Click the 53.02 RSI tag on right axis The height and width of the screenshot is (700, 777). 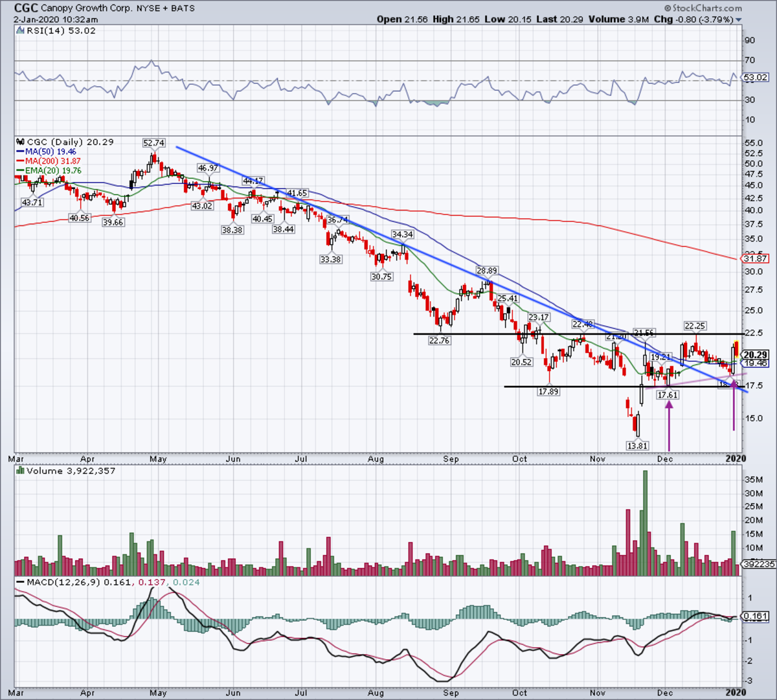(755, 77)
